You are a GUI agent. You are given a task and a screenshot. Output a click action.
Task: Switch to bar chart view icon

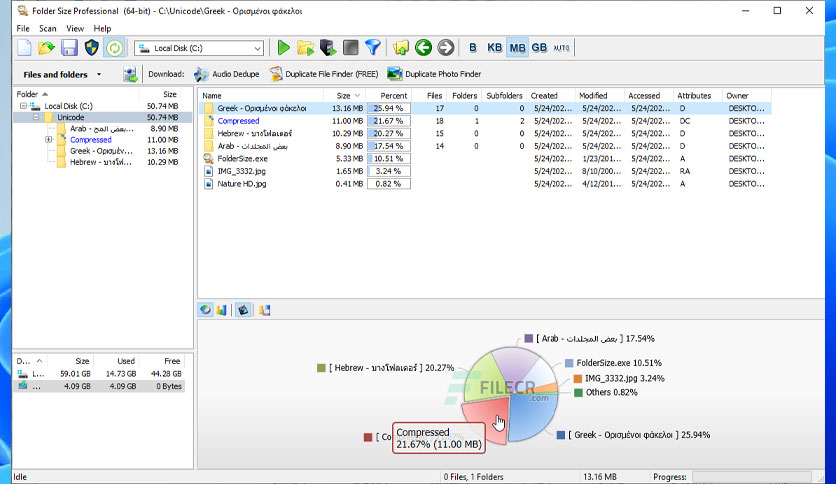[x=222, y=310]
